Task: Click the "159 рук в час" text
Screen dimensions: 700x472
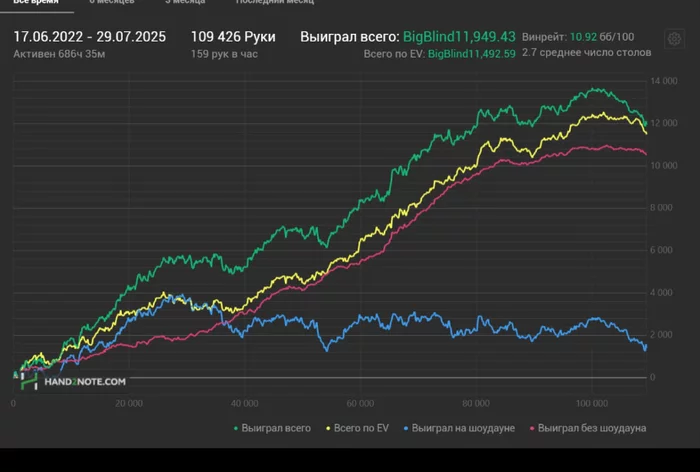Action: click(x=224, y=54)
